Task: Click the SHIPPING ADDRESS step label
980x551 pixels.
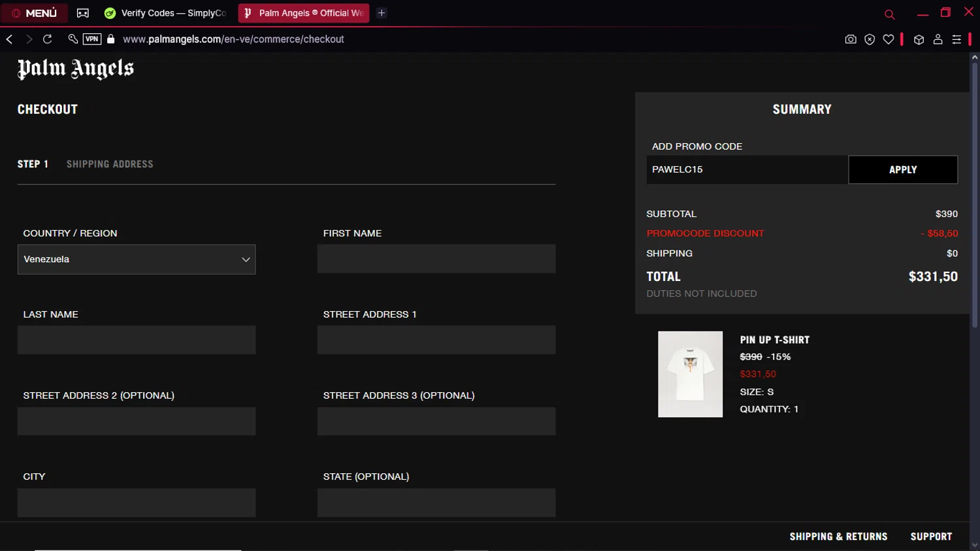Action: (x=110, y=164)
